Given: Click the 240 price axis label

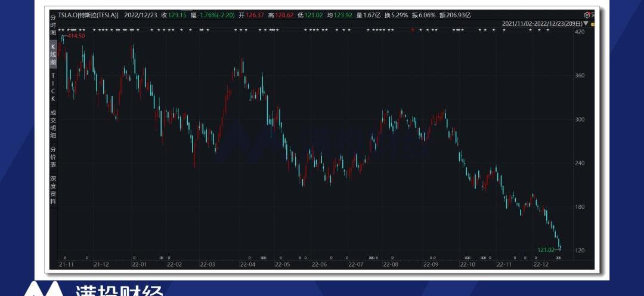Looking at the screenshot, I should tap(580, 163).
